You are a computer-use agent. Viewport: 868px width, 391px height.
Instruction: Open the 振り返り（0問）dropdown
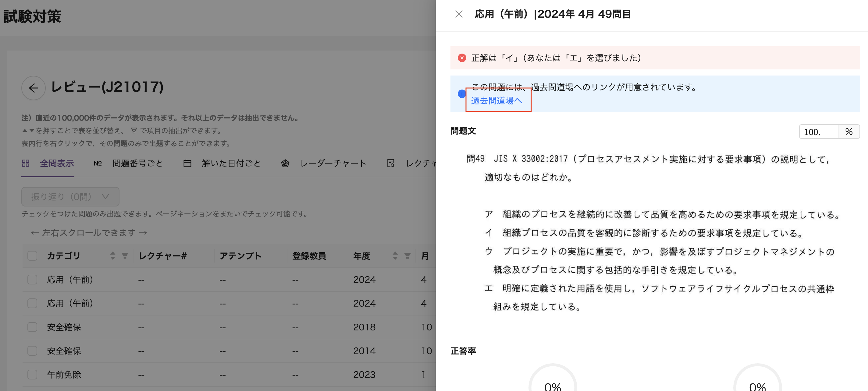pyautogui.click(x=70, y=197)
